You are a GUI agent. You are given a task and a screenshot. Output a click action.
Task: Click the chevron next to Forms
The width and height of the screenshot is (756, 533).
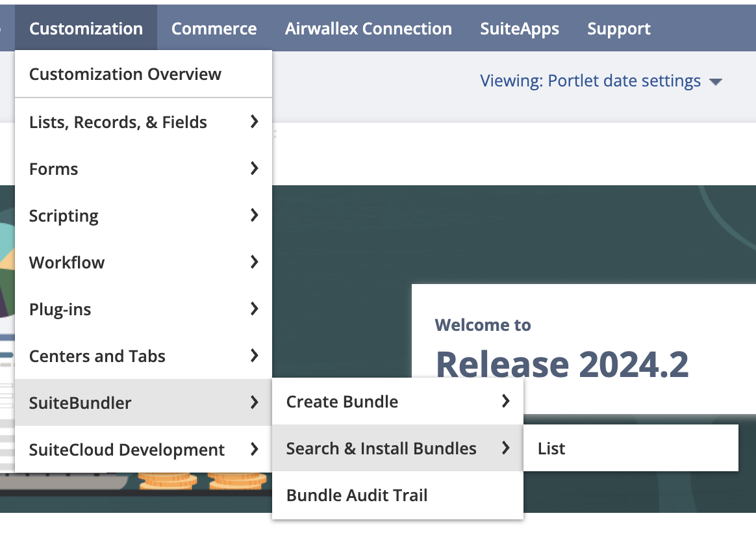click(x=254, y=168)
